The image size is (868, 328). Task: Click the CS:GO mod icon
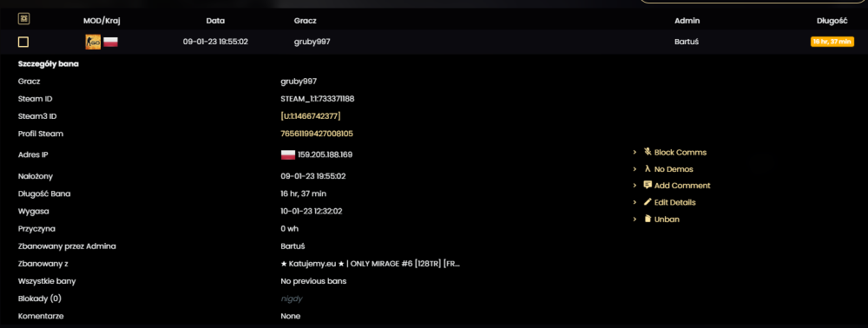[x=93, y=42]
